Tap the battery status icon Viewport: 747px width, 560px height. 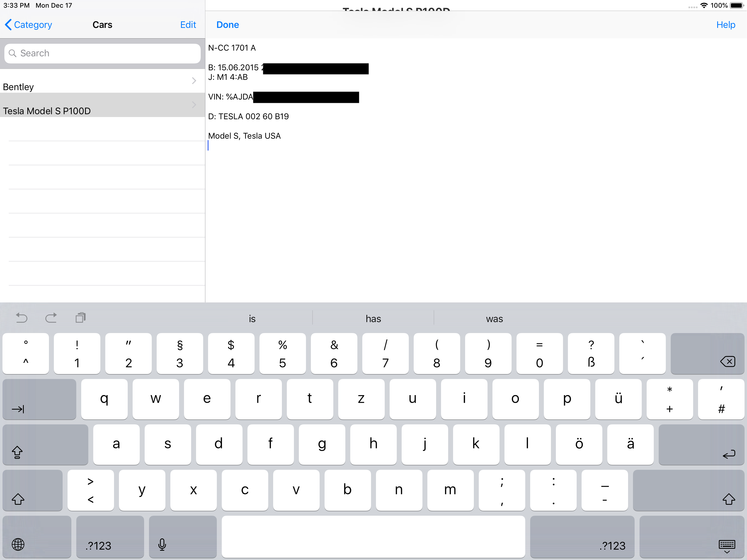737,5
